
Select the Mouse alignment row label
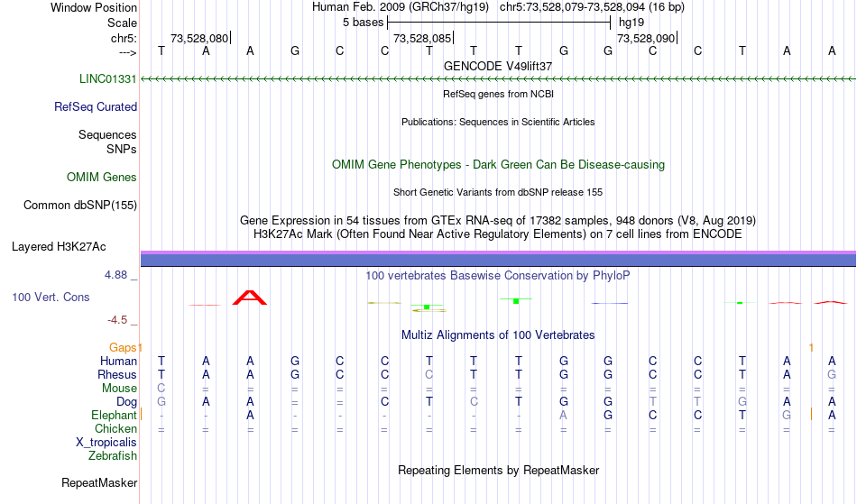tap(119, 389)
